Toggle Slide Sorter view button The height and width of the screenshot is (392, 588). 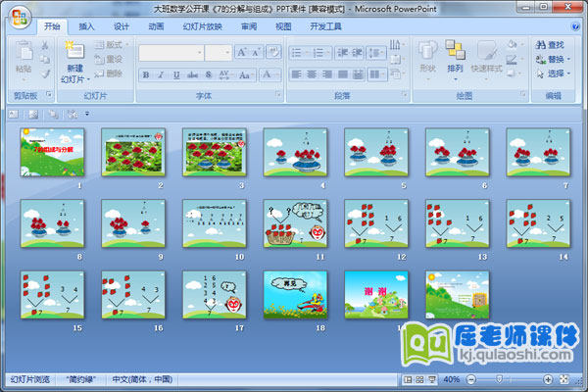418,379
